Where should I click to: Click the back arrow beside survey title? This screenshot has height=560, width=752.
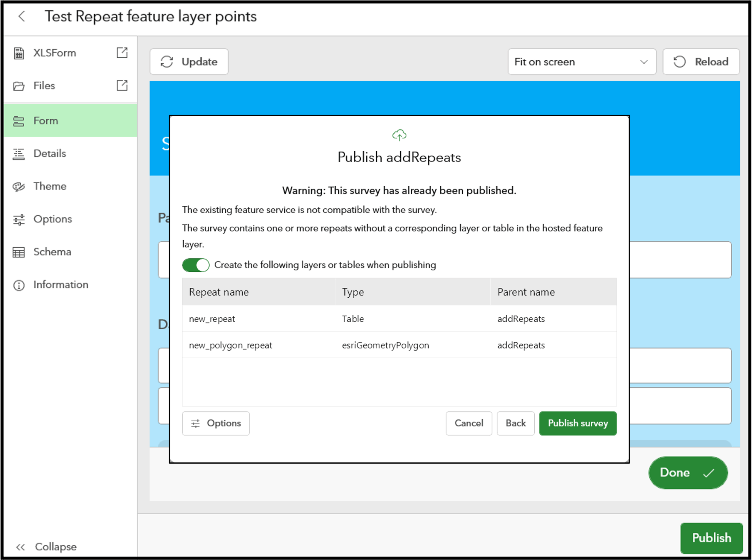pos(22,16)
